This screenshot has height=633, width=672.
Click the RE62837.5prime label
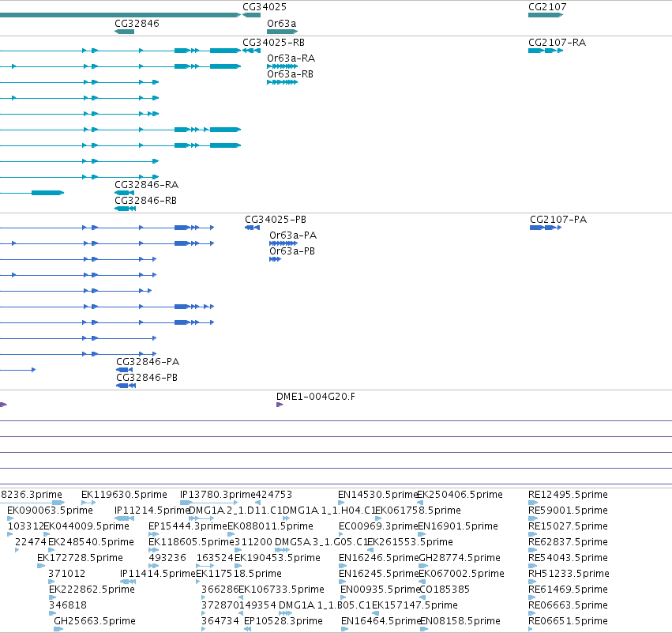click(568, 542)
